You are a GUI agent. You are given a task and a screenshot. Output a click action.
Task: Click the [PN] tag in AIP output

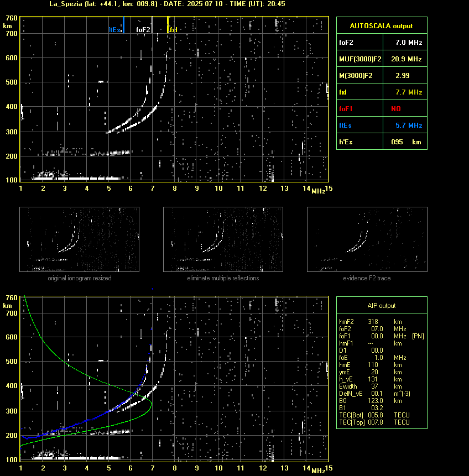pos(418,336)
